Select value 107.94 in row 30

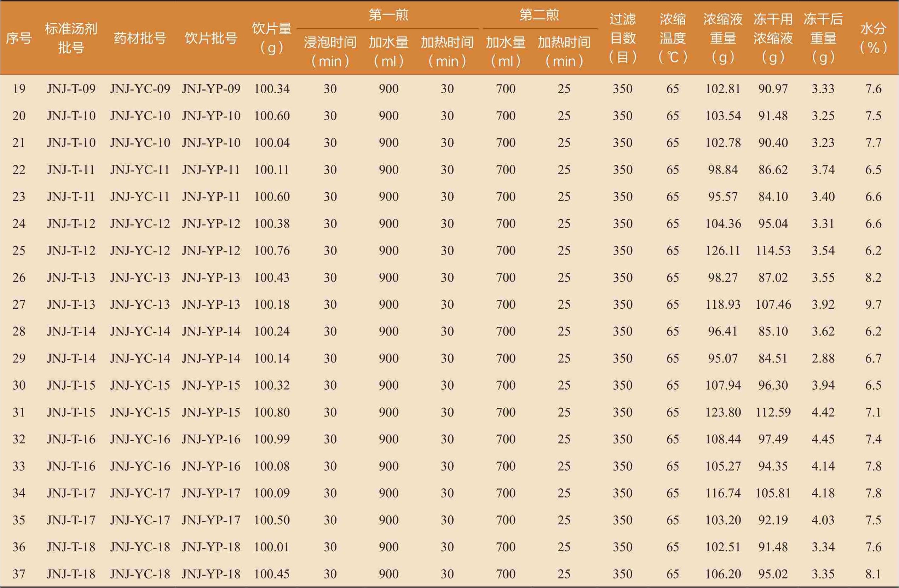pos(722,385)
